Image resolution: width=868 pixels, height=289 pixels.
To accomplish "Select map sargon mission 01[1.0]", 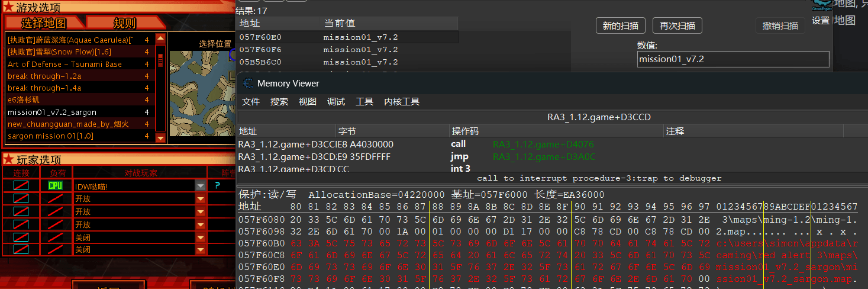I will click(x=79, y=136).
